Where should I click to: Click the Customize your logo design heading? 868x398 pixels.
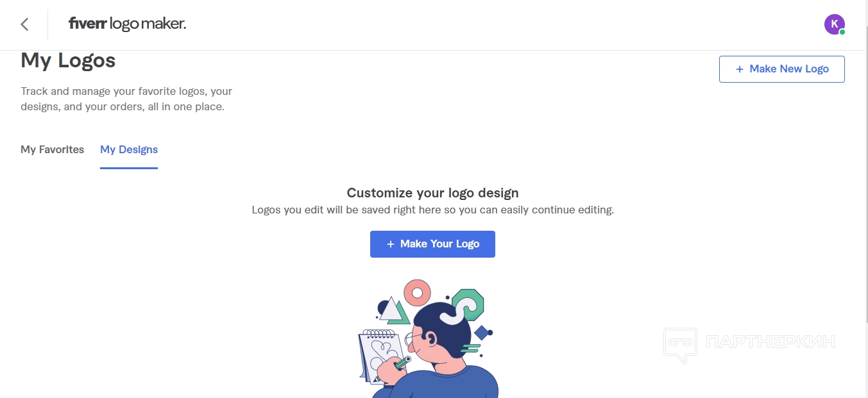click(x=432, y=193)
